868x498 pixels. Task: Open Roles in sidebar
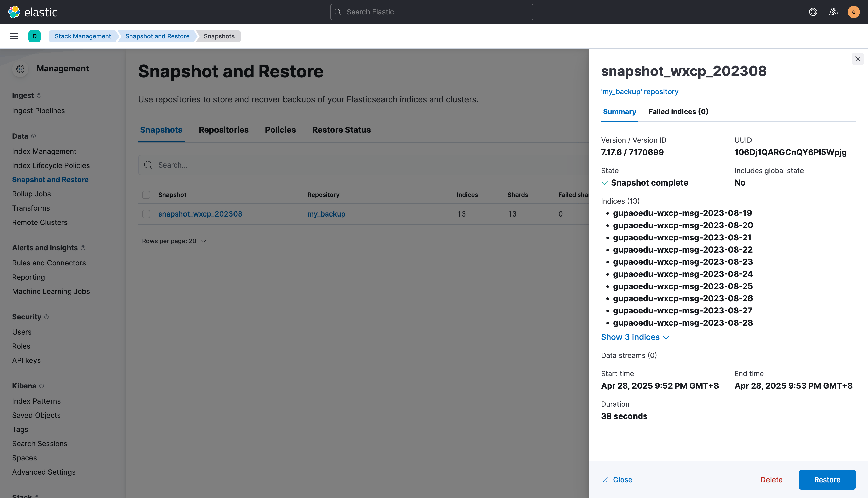click(21, 346)
